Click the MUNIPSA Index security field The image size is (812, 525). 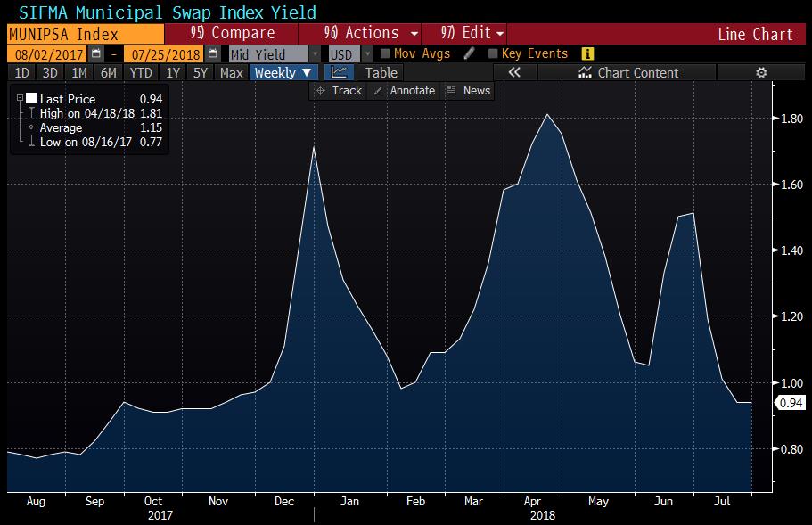pos(82,33)
